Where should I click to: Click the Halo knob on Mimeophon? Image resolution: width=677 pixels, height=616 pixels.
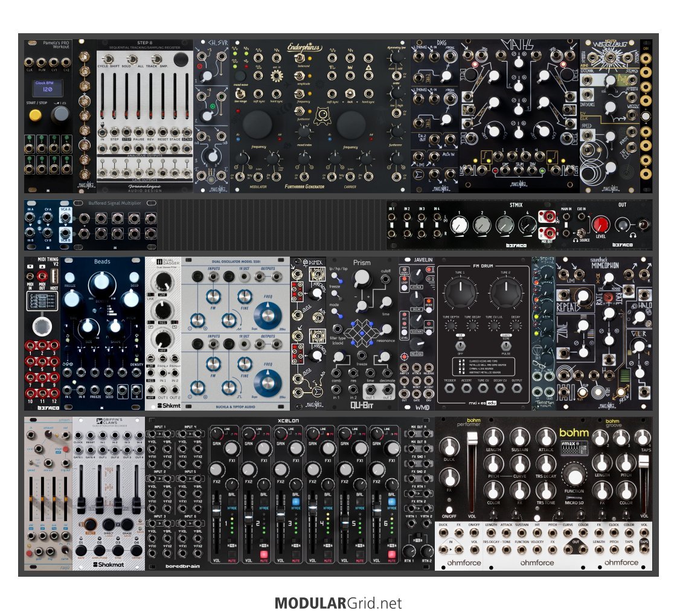pyautogui.click(x=639, y=317)
